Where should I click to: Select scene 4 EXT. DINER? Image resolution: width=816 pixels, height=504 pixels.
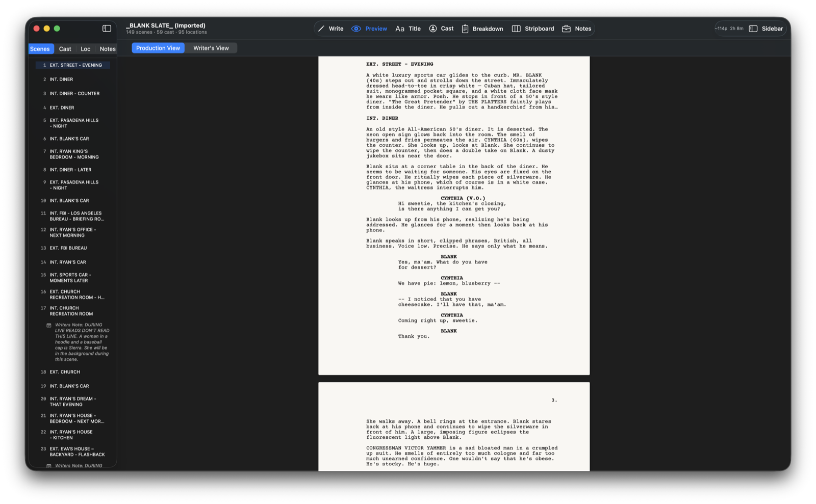[73, 108]
